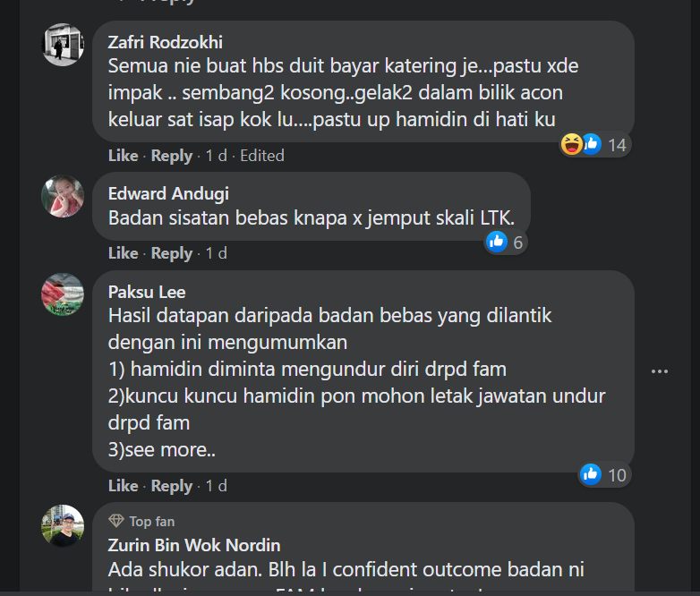This screenshot has width=700, height=596.
Task: Open Zurin Bin Wok Nordin's avatar
Action: [63, 526]
